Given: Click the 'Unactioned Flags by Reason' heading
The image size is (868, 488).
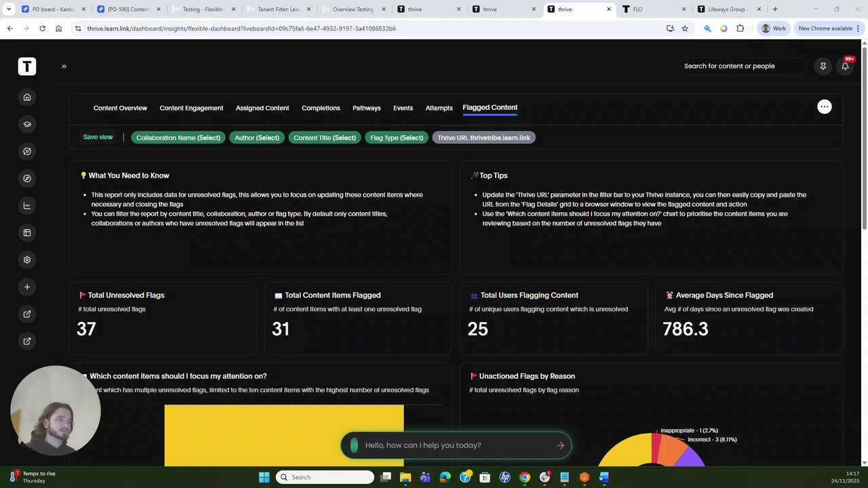Looking at the screenshot, I should click(527, 376).
